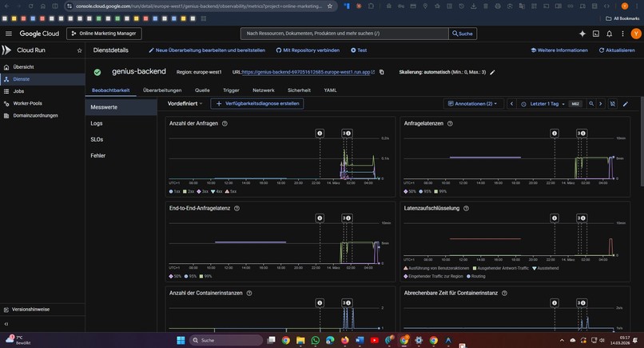Open help icon beside Anfragelatenzen
644x348 pixels.
[x=450, y=123]
